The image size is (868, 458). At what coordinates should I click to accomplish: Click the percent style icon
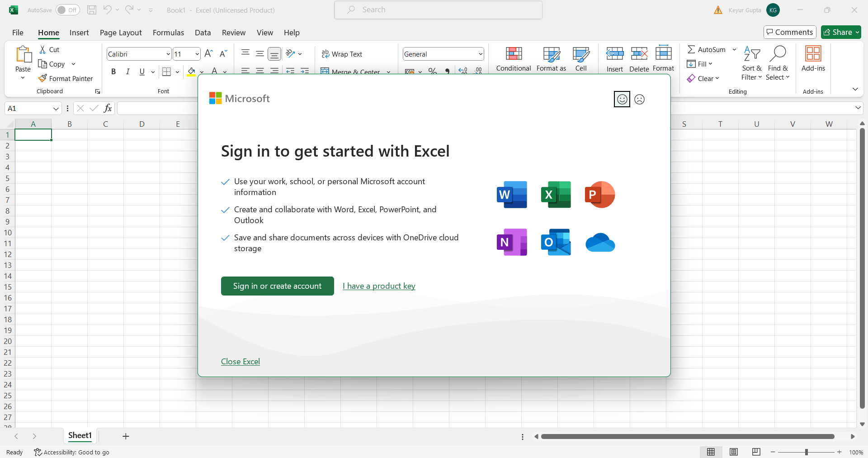point(433,71)
